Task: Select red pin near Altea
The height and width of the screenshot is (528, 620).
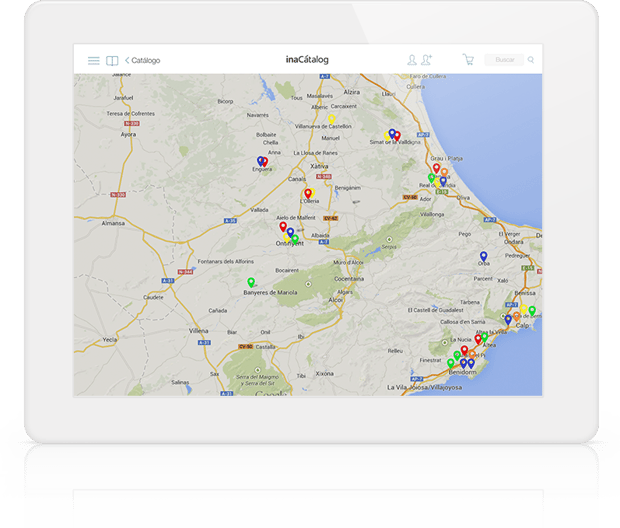Action: pos(478,339)
